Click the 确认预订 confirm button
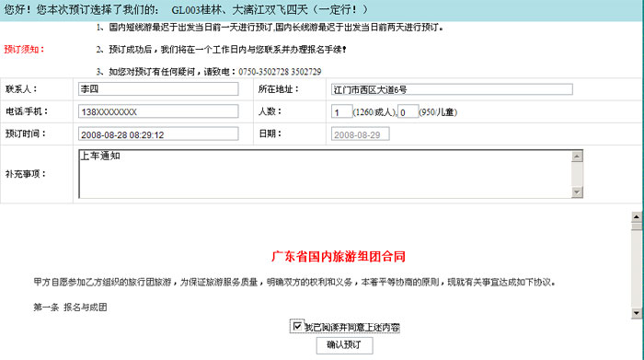 345,345
